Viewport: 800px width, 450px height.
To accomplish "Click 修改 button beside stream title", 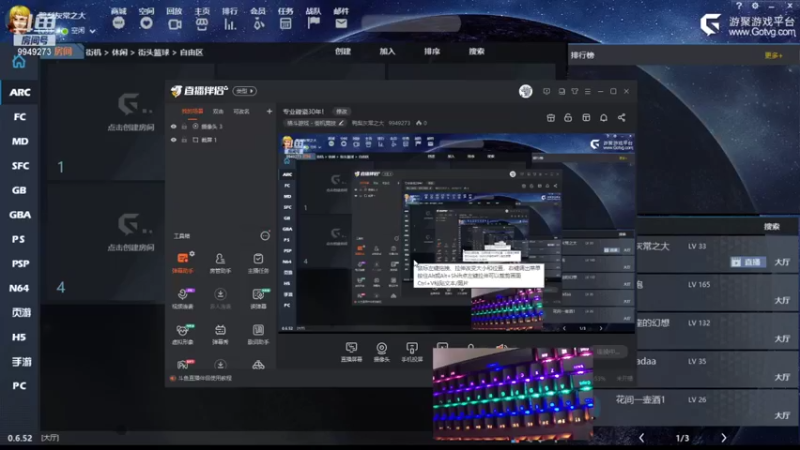I will tap(341, 112).
